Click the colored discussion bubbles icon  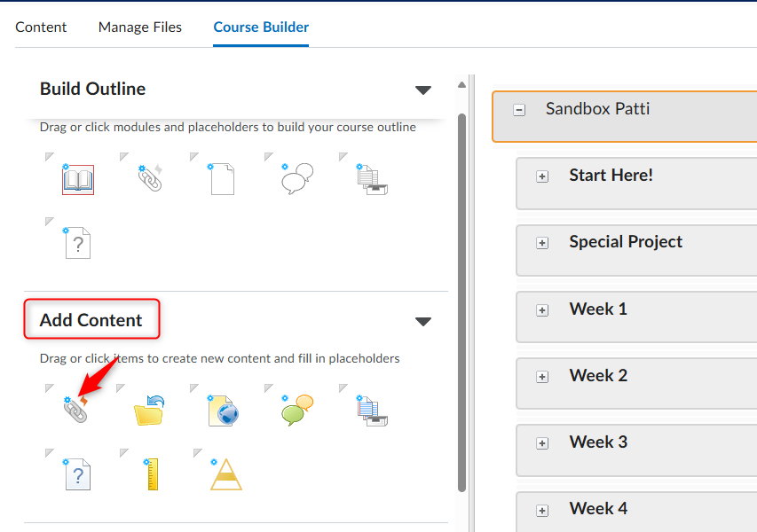(x=297, y=410)
